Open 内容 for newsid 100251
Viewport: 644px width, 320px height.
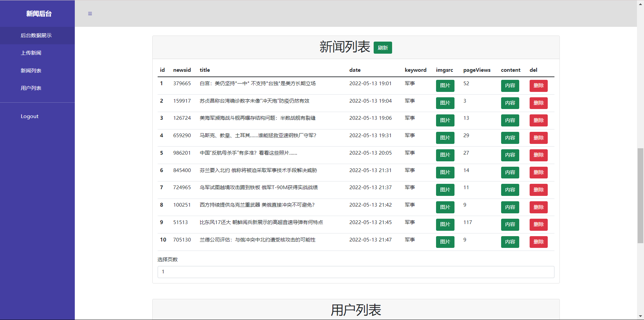tap(510, 207)
